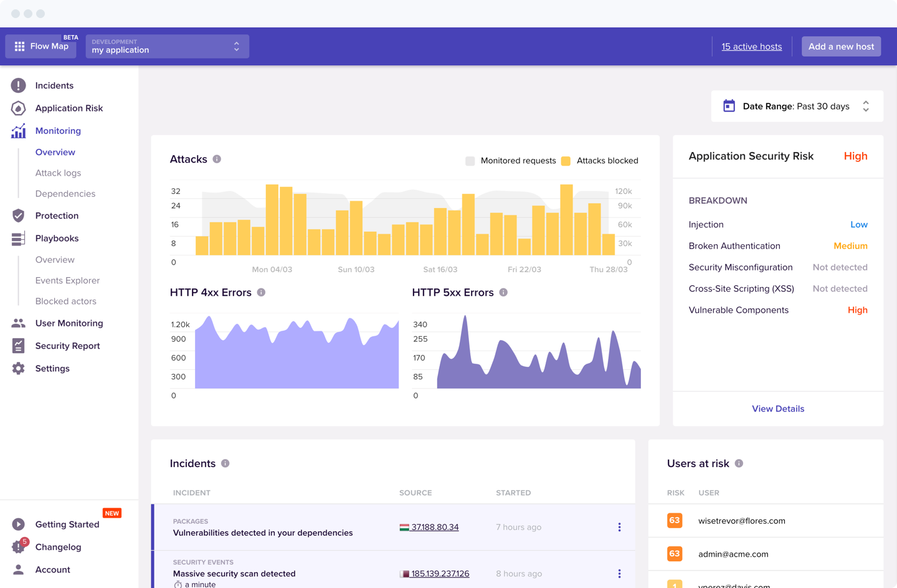The image size is (897, 588).
Task: Open the 15 active hosts link
Action: click(751, 47)
